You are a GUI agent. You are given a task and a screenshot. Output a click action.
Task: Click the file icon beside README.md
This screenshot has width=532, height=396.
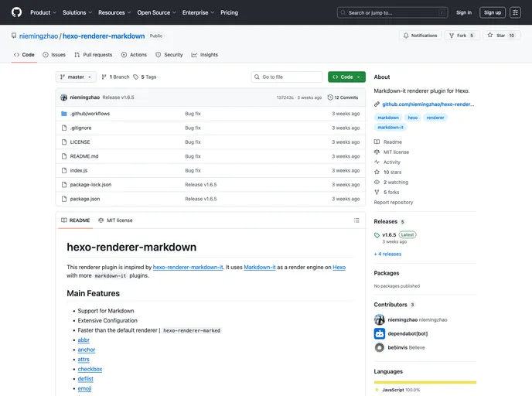63,156
